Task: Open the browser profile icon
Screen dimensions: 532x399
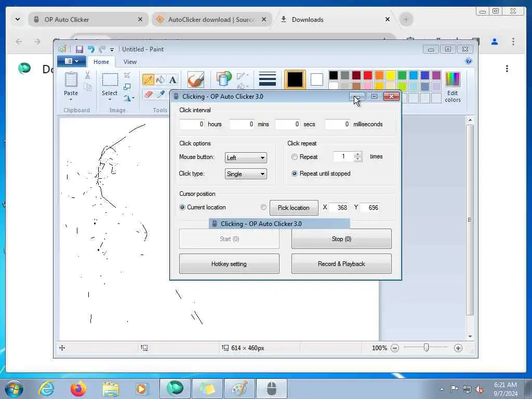Action: point(495,42)
